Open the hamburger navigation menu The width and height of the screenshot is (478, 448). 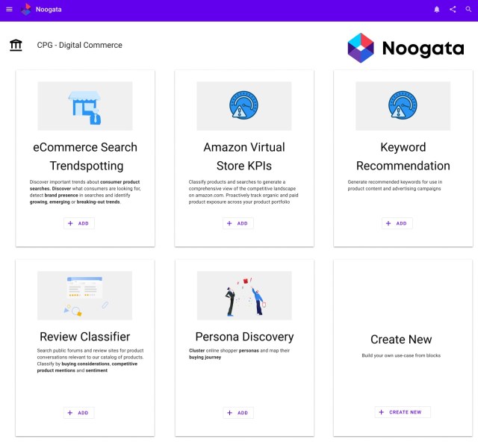[x=10, y=10]
